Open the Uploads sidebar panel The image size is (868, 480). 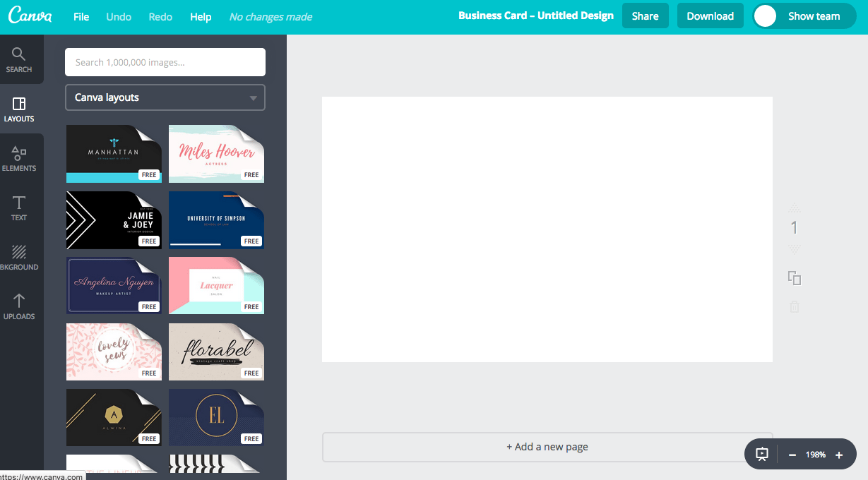19,307
